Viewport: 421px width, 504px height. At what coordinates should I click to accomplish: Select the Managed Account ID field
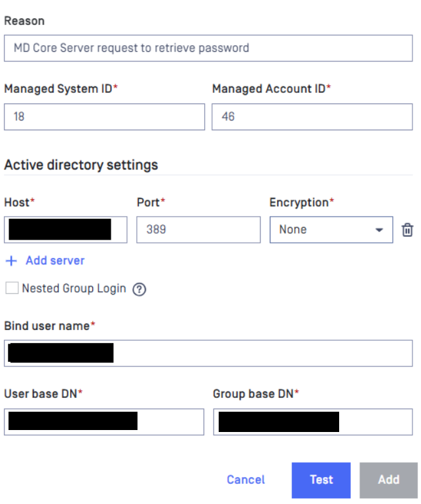(312, 117)
